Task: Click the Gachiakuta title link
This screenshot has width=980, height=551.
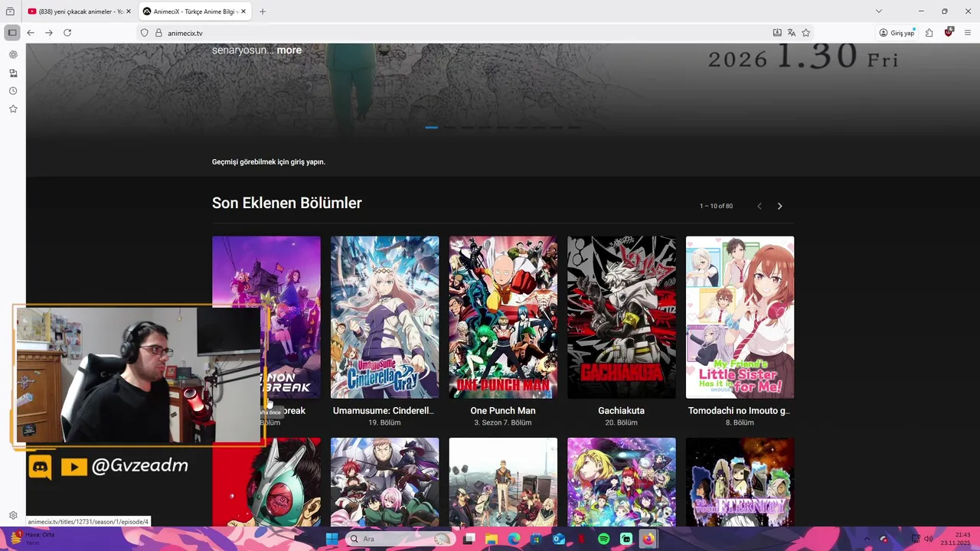Action: [x=622, y=411]
